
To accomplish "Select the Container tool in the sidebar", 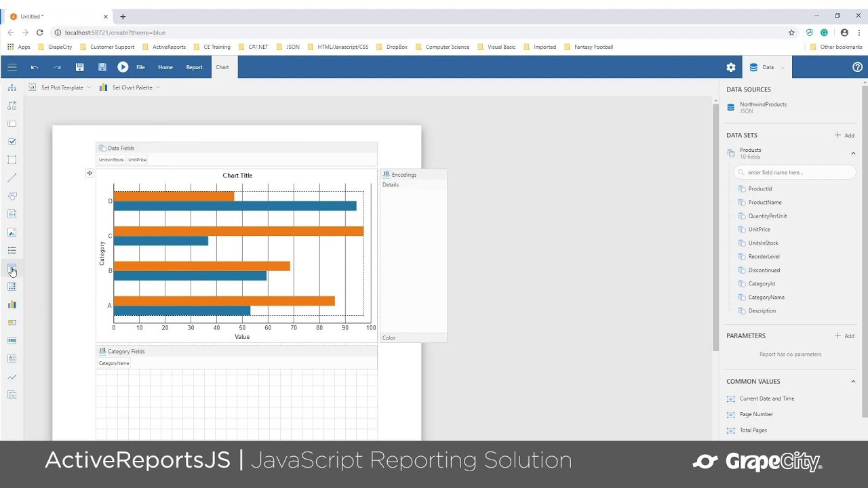I will [12, 160].
